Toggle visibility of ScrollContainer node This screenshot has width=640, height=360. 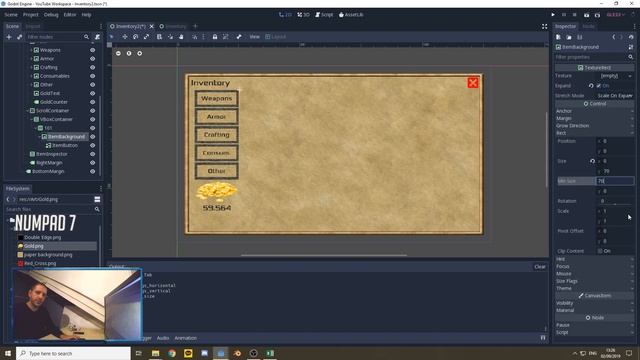coord(93,111)
